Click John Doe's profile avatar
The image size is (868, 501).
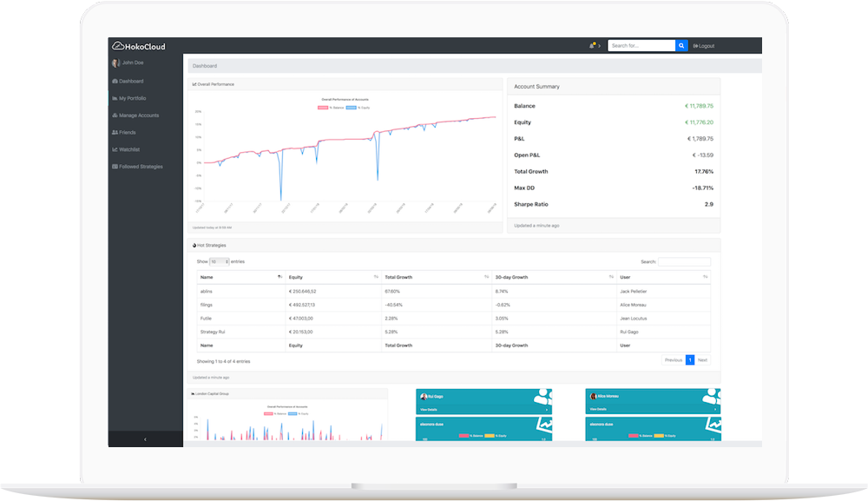click(115, 63)
